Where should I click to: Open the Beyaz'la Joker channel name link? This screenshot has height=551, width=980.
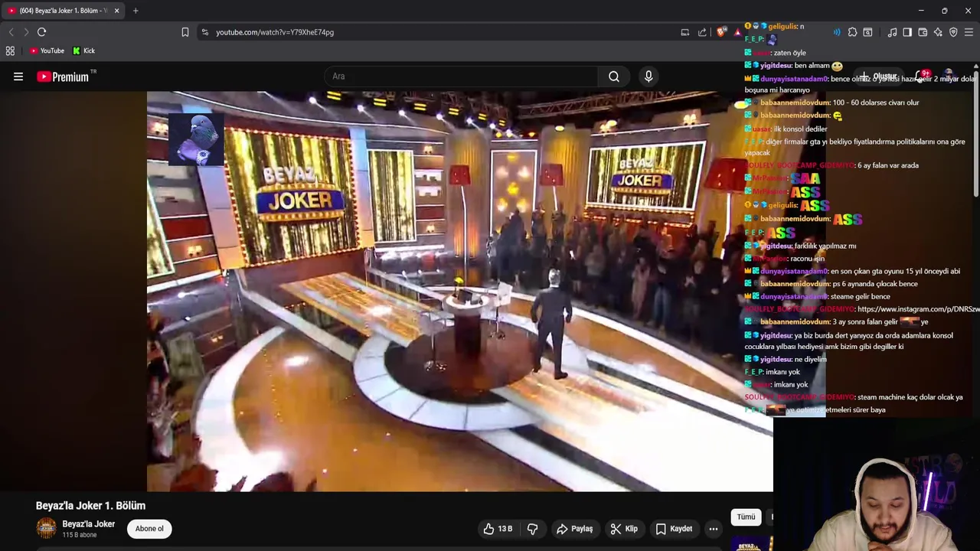click(x=89, y=524)
